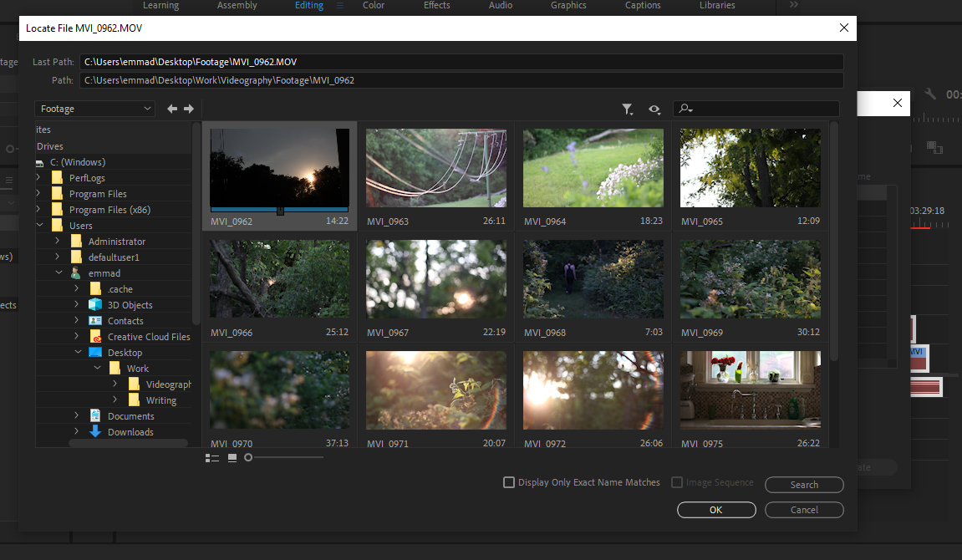Screen dimensions: 962x560
Task: Expand the PerfLogs folder
Action: (x=38, y=177)
